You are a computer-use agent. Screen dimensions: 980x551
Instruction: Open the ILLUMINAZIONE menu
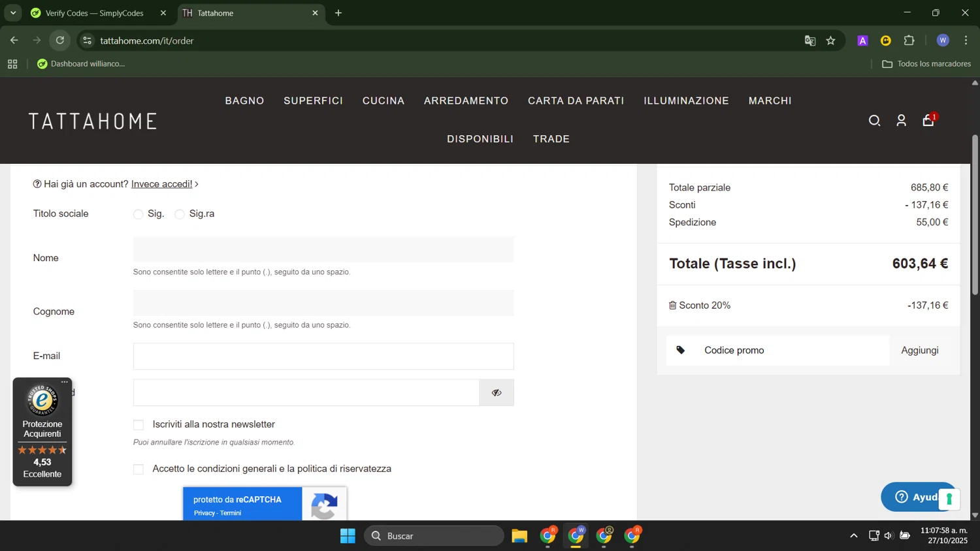pyautogui.click(x=686, y=101)
